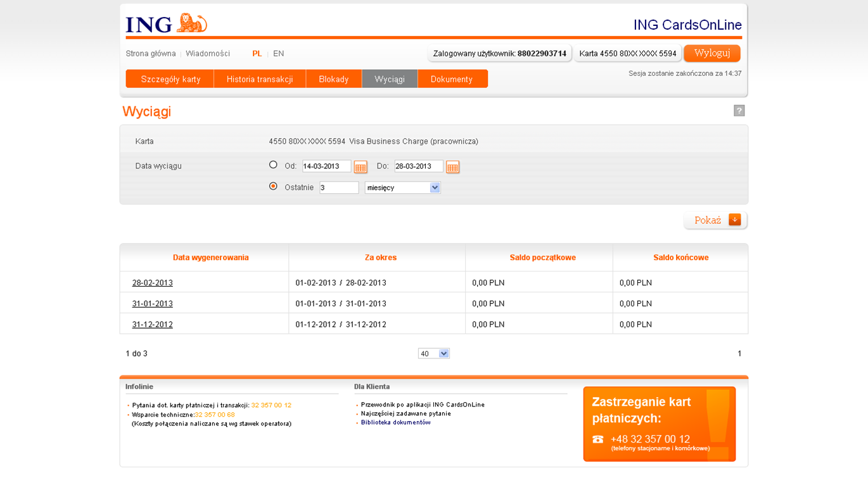This screenshot has height=485, width=868.
Task: Switch to Szczegóły karty tab
Action: [x=170, y=79]
